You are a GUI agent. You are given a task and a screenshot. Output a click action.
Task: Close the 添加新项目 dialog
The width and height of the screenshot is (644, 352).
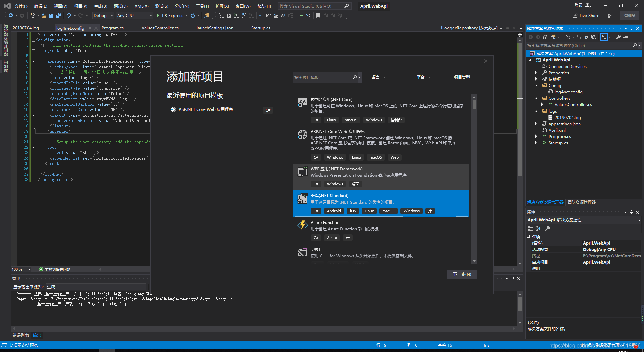(x=486, y=61)
